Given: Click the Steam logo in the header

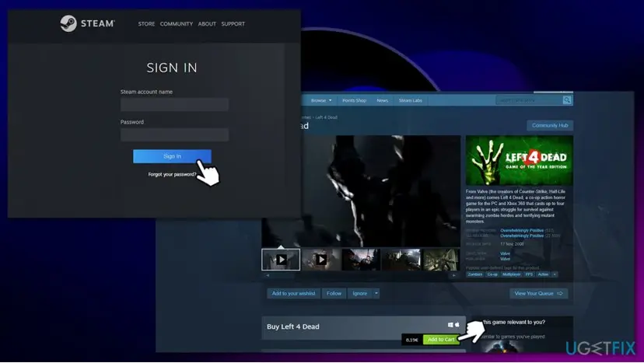Looking at the screenshot, I should pos(87,23).
